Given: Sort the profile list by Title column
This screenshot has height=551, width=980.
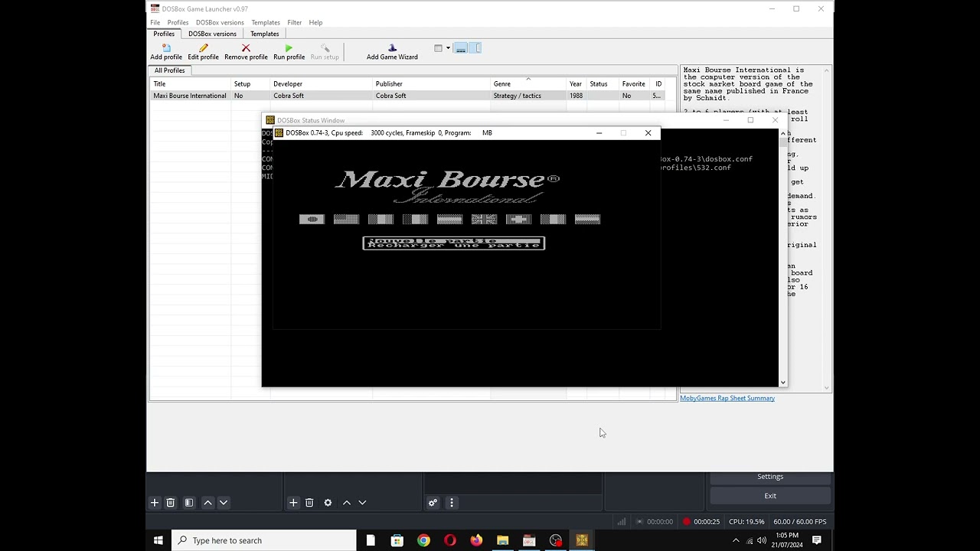Looking at the screenshot, I should 191,84.
